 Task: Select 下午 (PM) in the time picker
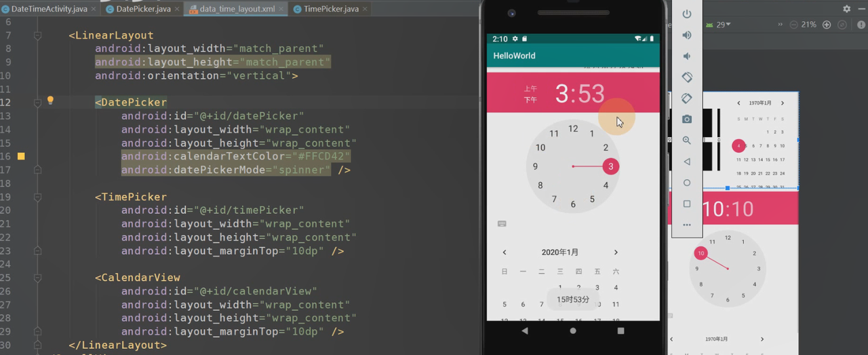(x=530, y=100)
